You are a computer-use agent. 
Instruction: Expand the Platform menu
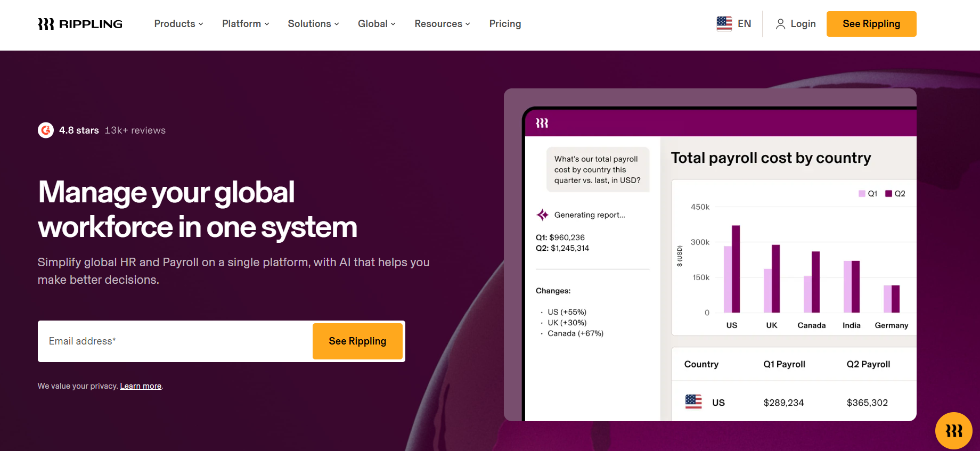246,24
